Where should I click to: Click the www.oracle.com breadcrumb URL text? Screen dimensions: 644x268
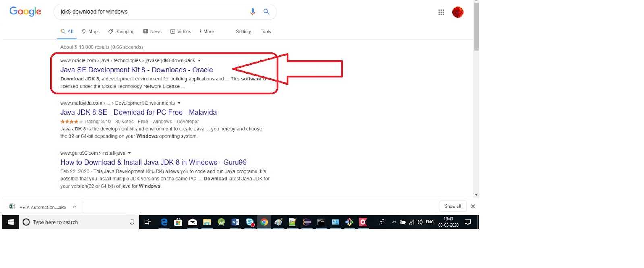click(x=128, y=60)
